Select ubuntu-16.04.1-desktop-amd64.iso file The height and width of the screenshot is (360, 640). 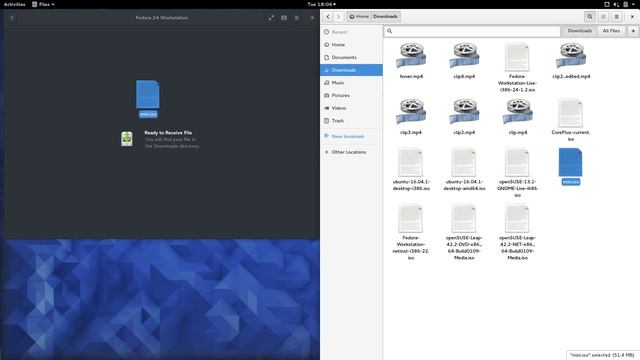tap(464, 170)
